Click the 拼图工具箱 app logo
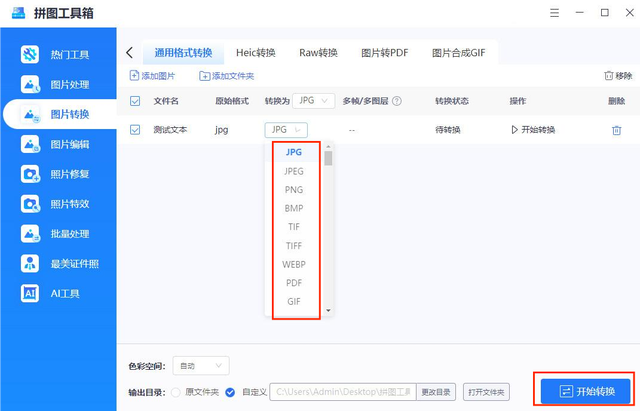This screenshot has height=411, width=640. (x=19, y=13)
